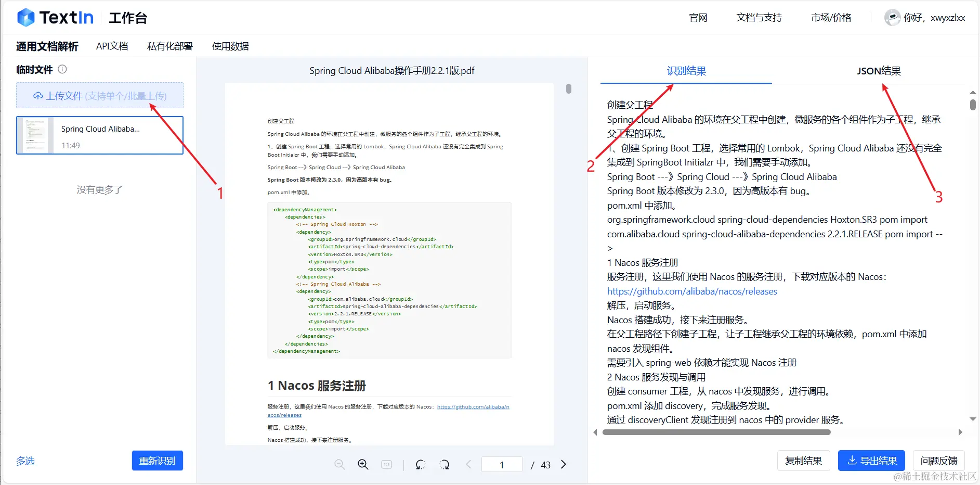Image resolution: width=980 pixels, height=485 pixels.
Task: Open user menu 你好, xwyxzlxx
Action: click(x=934, y=18)
